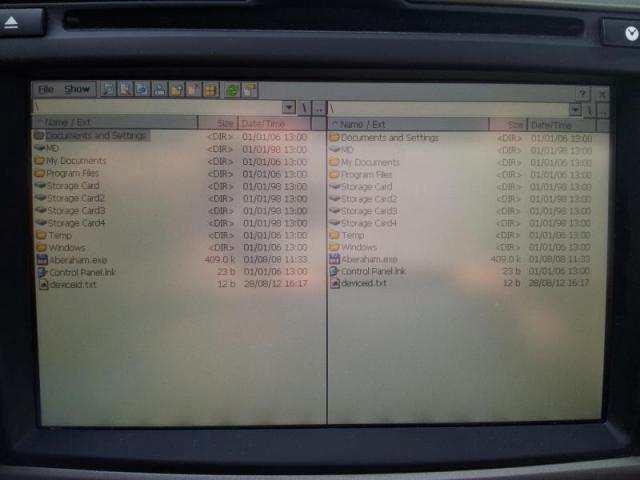640x480 pixels.
Task: Click the left pane path field
Action: 158,107
